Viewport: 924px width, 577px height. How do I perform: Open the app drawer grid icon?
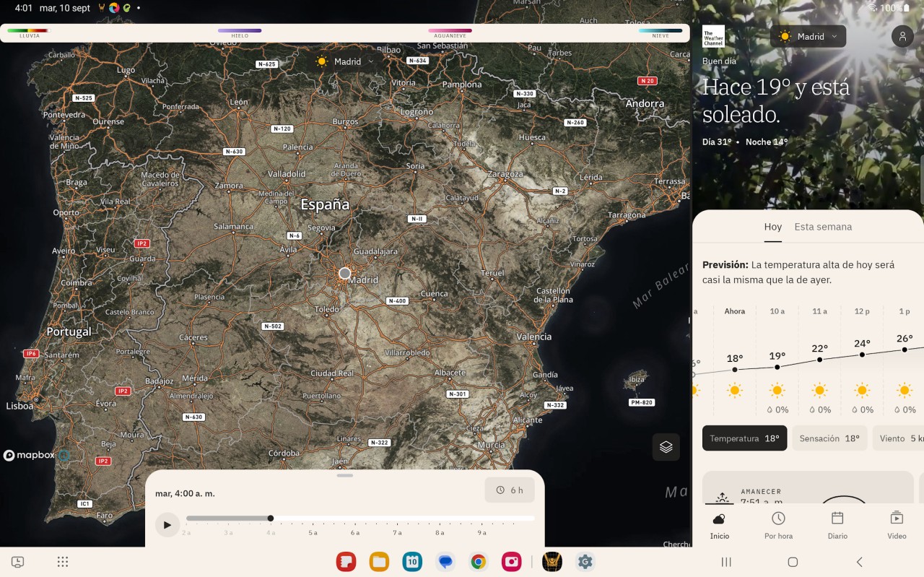63,562
